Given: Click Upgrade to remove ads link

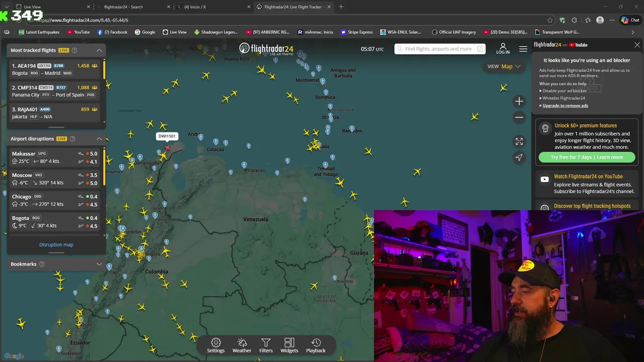Looking at the screenshot, I should coord(565,106).
